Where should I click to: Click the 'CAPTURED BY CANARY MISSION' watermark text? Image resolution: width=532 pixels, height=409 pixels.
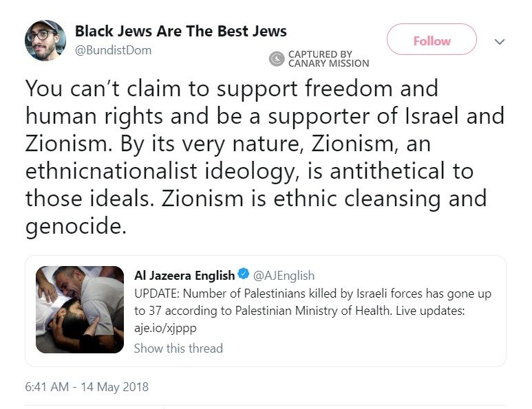click(x=328, y=59)
